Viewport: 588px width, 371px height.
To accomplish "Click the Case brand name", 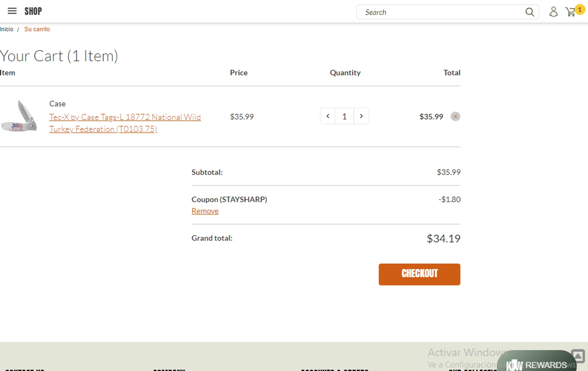I will pos(57,104).
